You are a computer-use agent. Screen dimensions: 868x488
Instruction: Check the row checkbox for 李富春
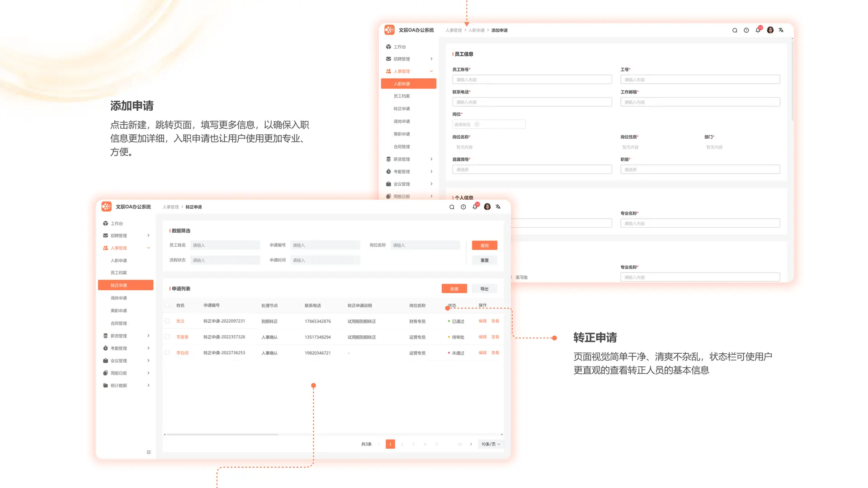[x=168, y=337]
